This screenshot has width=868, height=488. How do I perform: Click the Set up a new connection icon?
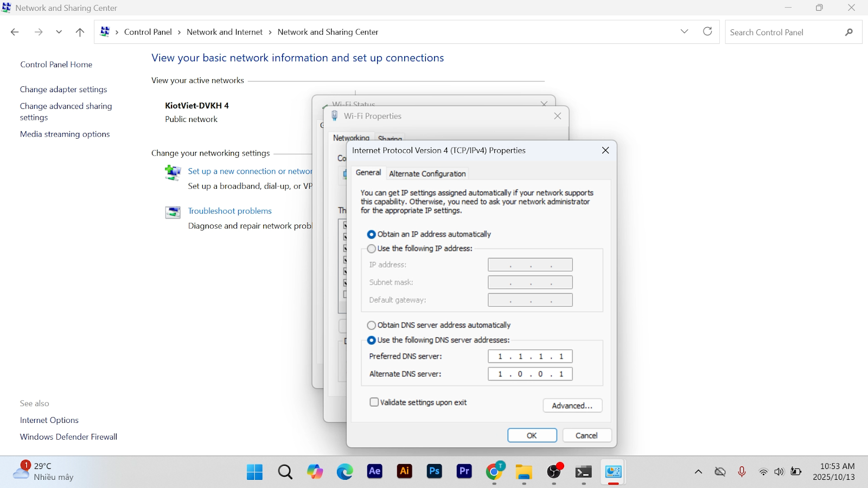(173, 172)
